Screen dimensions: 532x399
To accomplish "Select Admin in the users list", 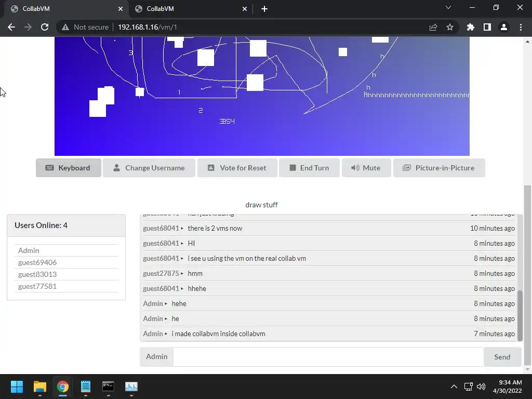I will point(66,250).
